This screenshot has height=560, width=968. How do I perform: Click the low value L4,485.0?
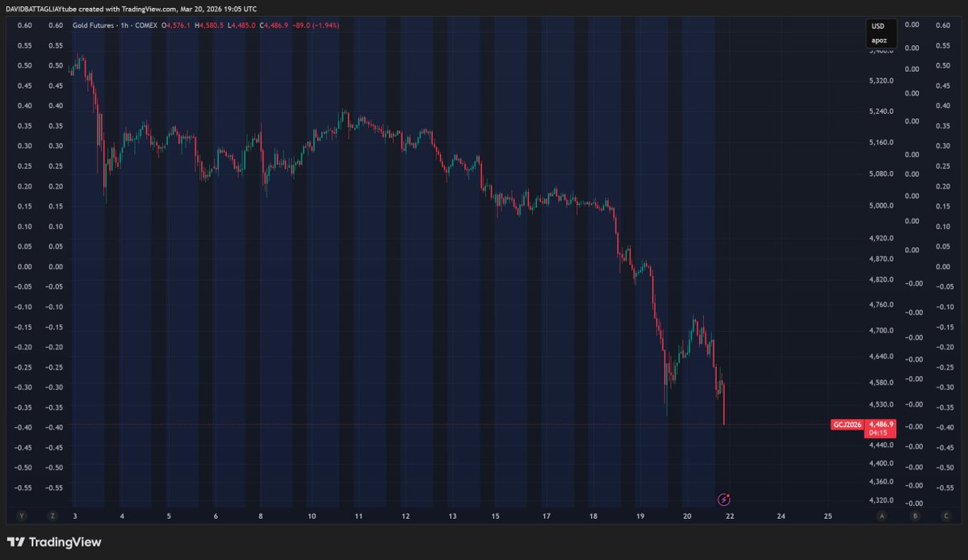pyautogui.click(x=241, y=25)
